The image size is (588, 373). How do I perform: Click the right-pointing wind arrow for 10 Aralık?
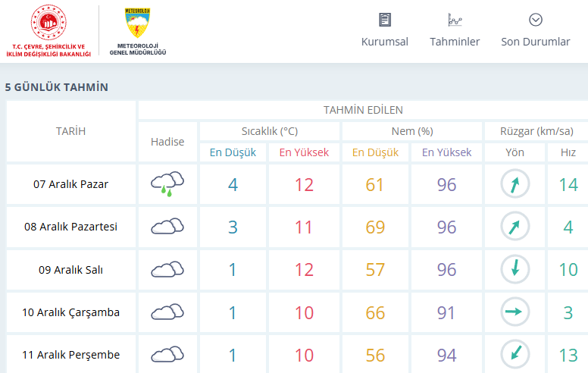515,312
